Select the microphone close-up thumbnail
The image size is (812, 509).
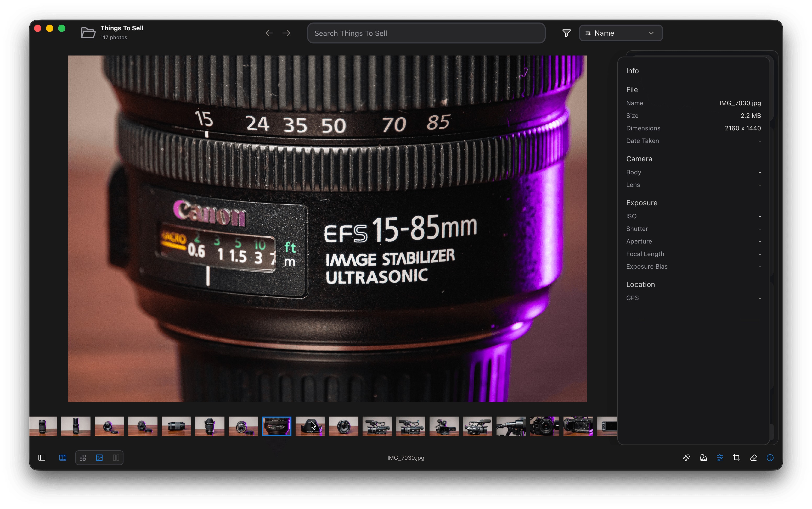pyautogui.click(x=511, y=426)
